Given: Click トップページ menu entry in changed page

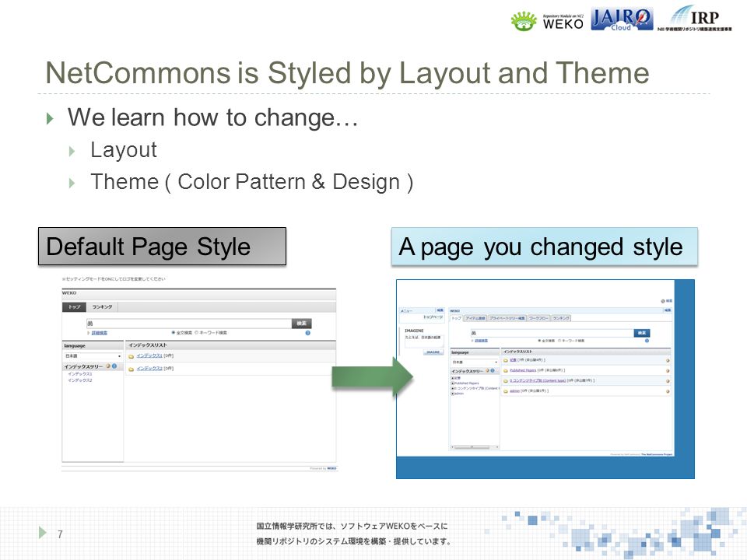Looking at the screenshot, I should click(x=433, y=317).
